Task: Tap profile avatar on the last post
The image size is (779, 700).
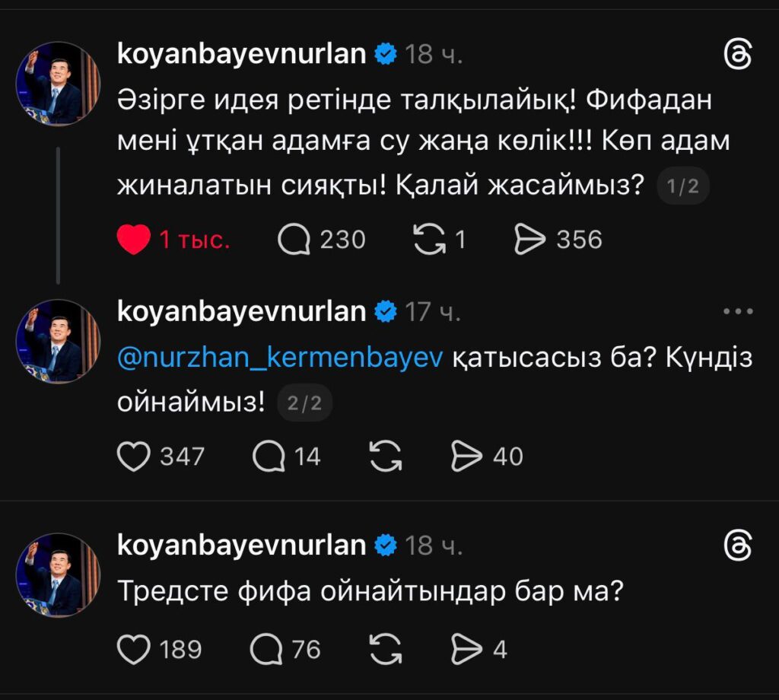Action: [x=58, y=574]
